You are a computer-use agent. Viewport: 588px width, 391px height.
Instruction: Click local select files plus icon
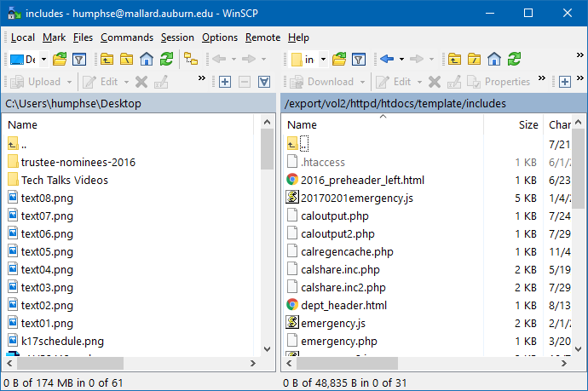coord(225,82)
